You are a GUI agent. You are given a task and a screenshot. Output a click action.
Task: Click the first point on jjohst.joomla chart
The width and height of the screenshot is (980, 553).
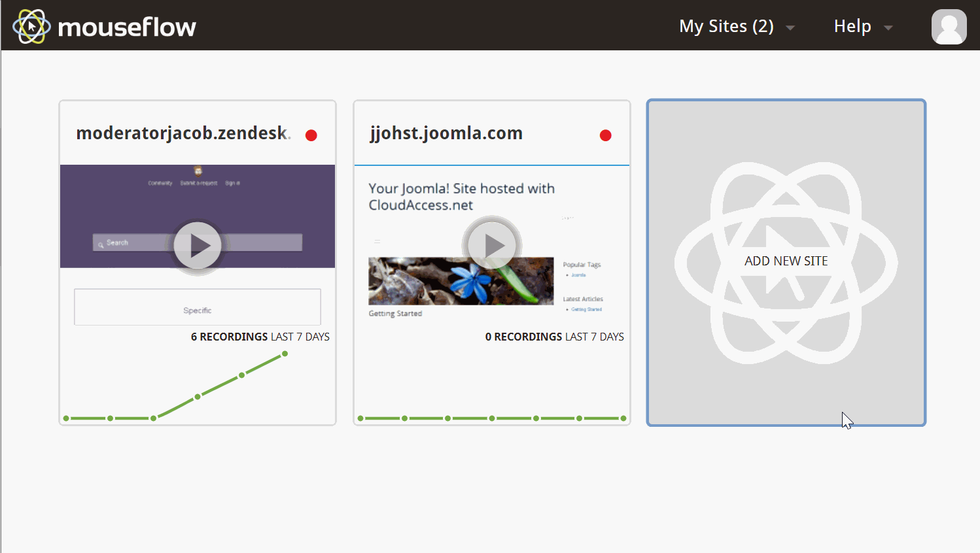pyautogui.click(x=360, y=418)
